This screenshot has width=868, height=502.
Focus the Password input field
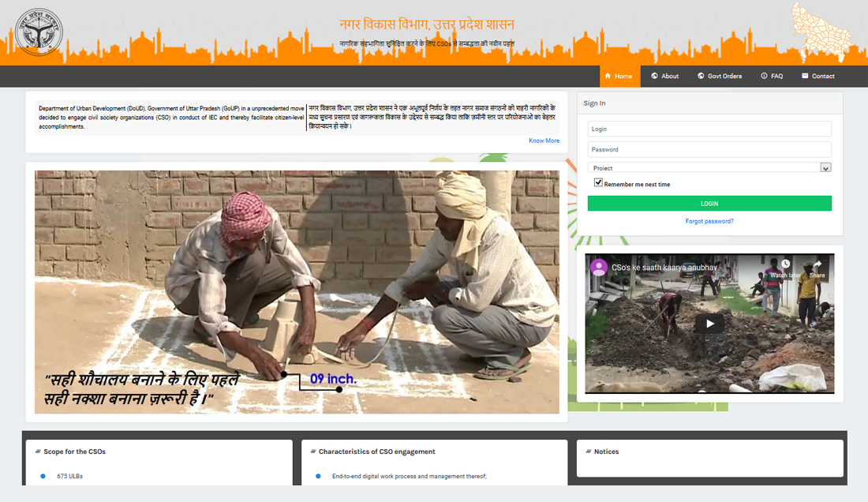click(x=709, y=149)
